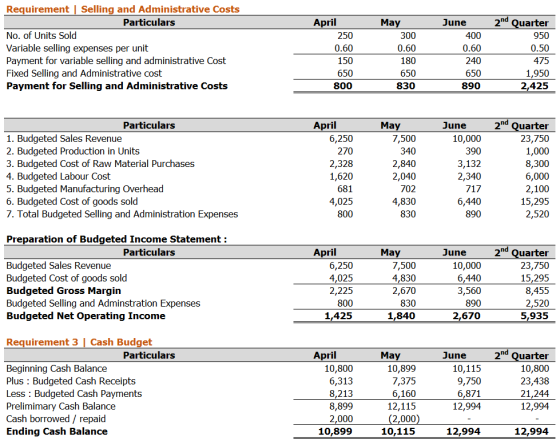Image resolution: width=560 pixels, height=445 pixels.
Task: Select the 2,328 April raw material value
Action: pyautogui.click(x=341, y=164)
